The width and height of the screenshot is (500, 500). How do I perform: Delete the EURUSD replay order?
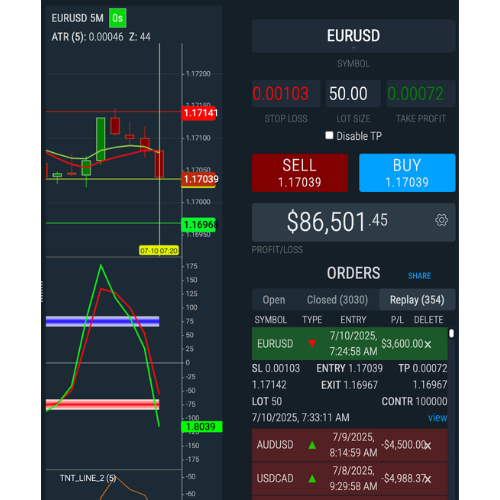point(428,344)
